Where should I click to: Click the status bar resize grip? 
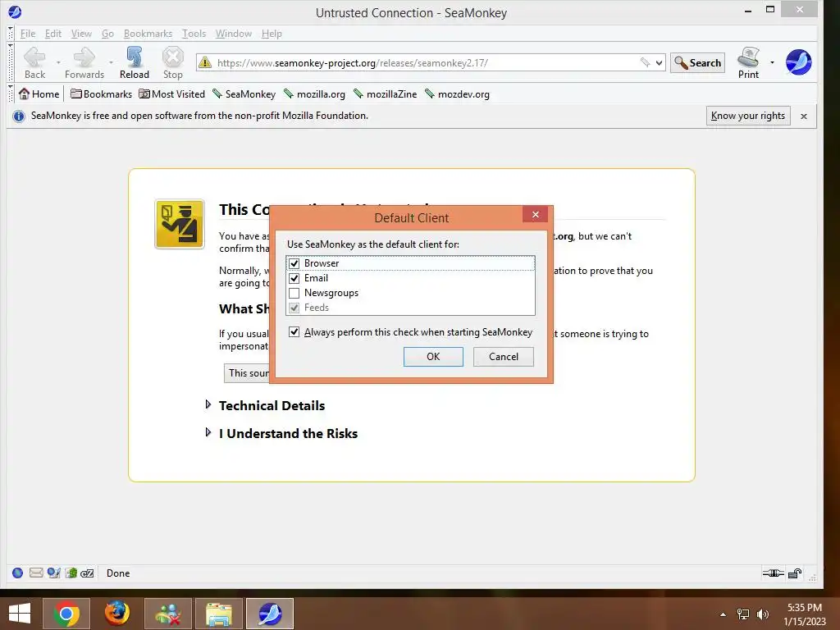click(x=813, y=577)
